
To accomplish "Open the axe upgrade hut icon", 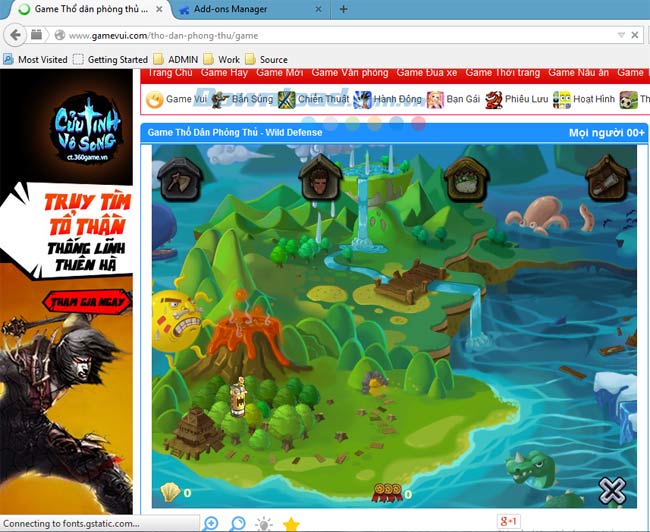I will pyautogui.click(x=179, y=179).
